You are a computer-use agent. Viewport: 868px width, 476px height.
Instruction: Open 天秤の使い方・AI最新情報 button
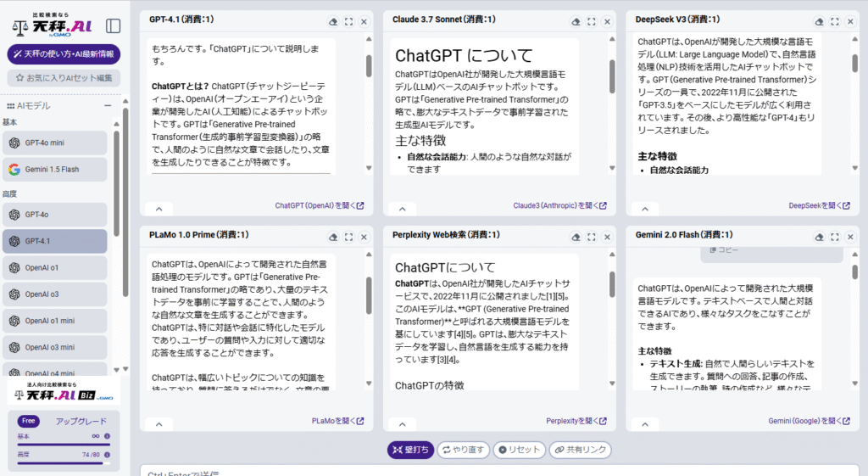[x=64, y=54]
